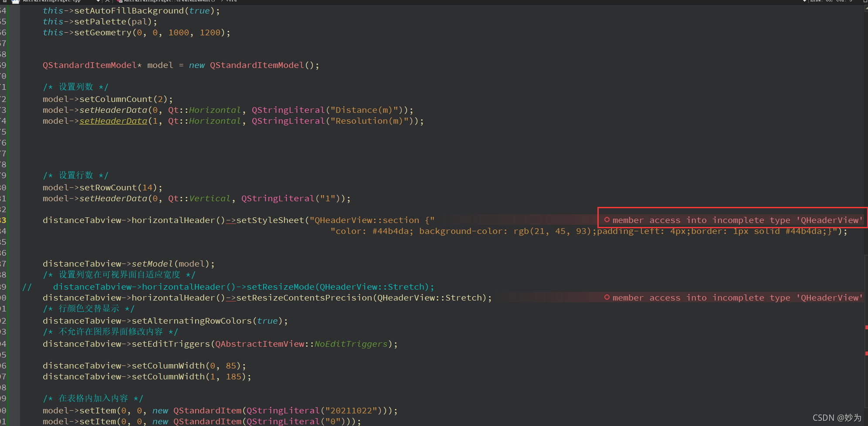The image size is (868, 426).
Task: Open the dropdown arrow left of the Line indicator
Action: click(x=804, y=1)
